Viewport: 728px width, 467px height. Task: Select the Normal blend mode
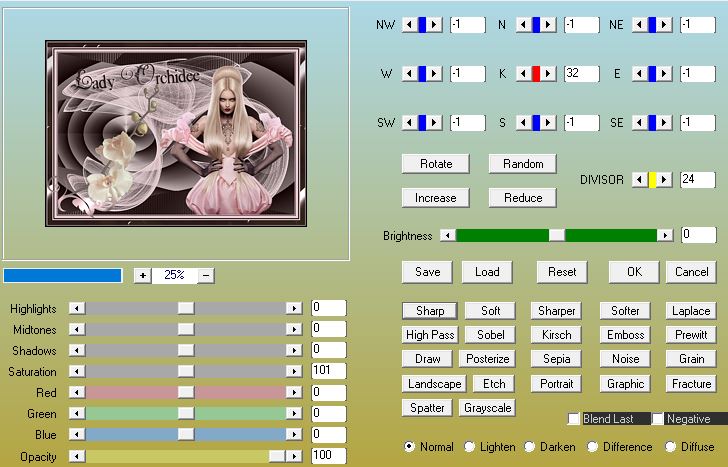409,447
